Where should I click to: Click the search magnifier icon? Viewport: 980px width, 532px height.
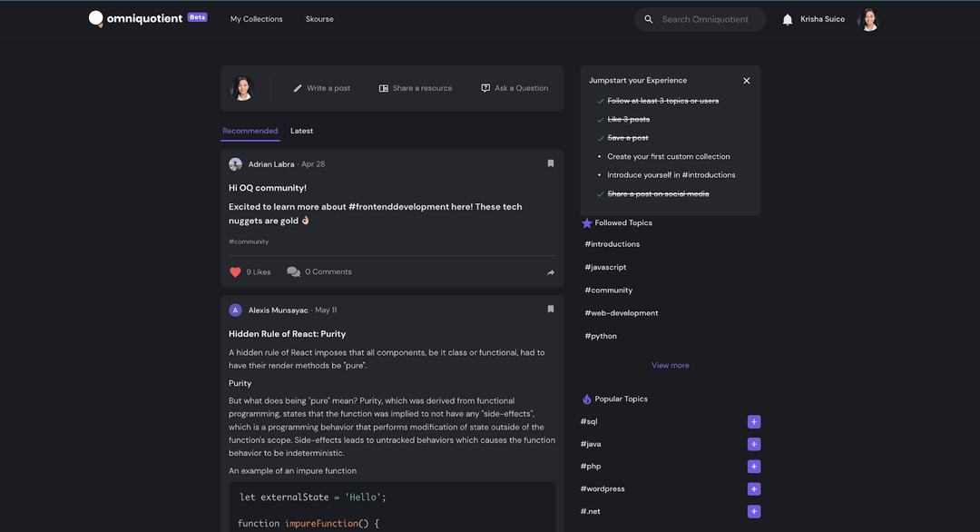point(649,19)
